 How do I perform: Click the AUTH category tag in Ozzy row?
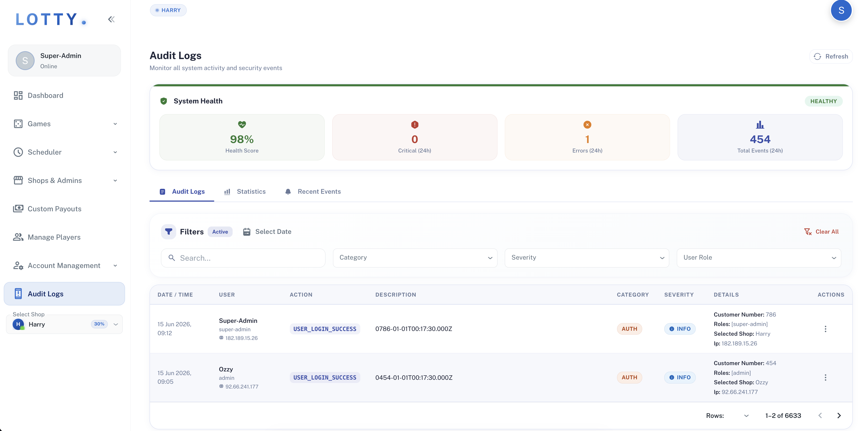pyautogui.click(x=629, y=377)
